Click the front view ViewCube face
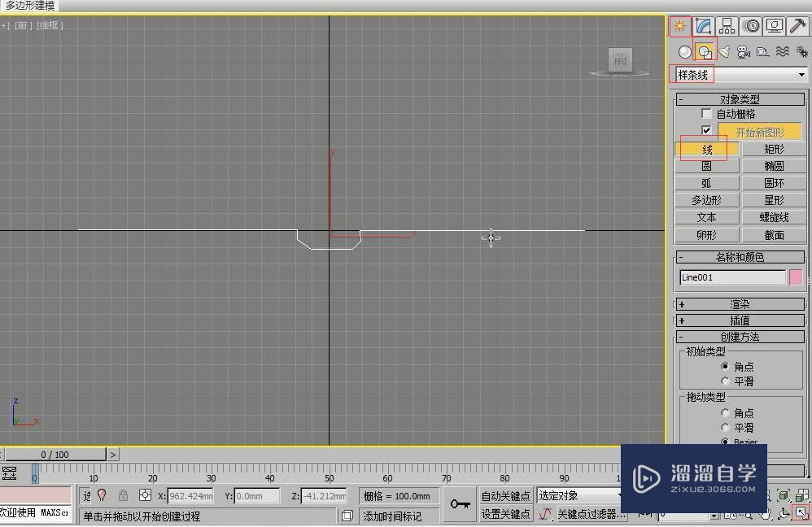812x527 pixels. click(x=620, y=60)
